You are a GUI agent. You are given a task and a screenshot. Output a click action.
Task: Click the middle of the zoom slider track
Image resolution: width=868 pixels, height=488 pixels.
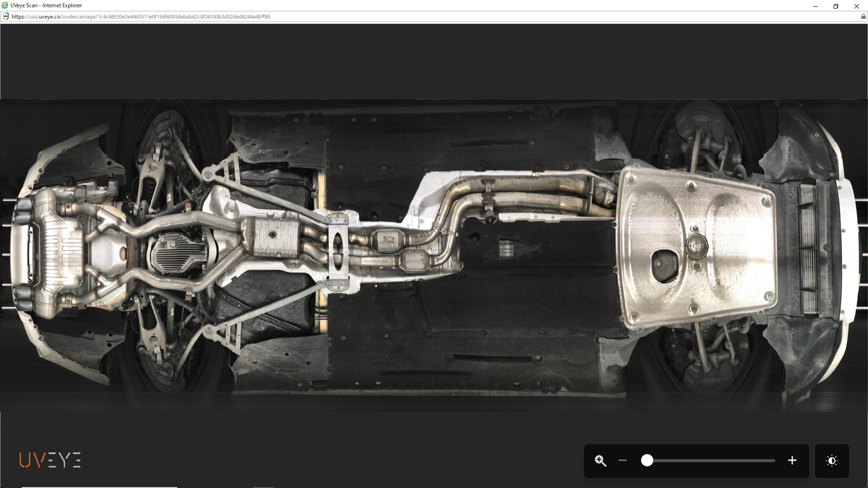pyautogui.click(x=711, y=461)
